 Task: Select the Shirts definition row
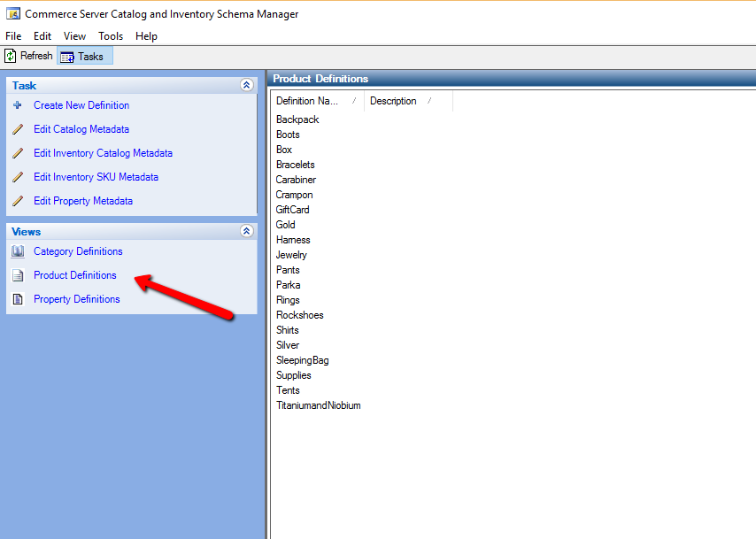tap(288, 330)
